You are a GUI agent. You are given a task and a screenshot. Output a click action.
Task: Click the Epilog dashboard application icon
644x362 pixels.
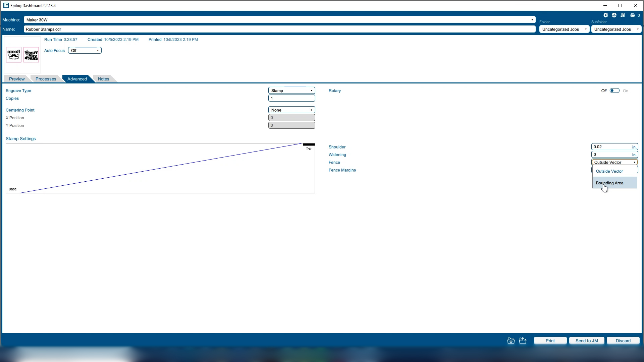coord(4,5)
